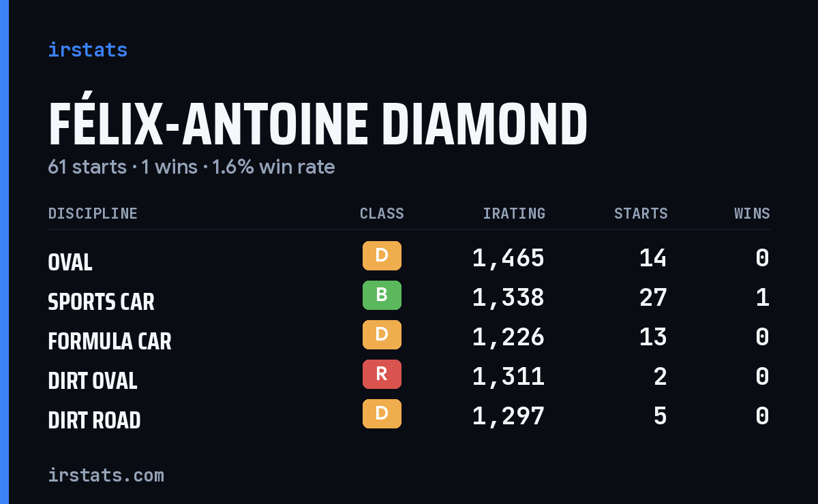Sort by the WINS column header

click(x=752, y=214)
